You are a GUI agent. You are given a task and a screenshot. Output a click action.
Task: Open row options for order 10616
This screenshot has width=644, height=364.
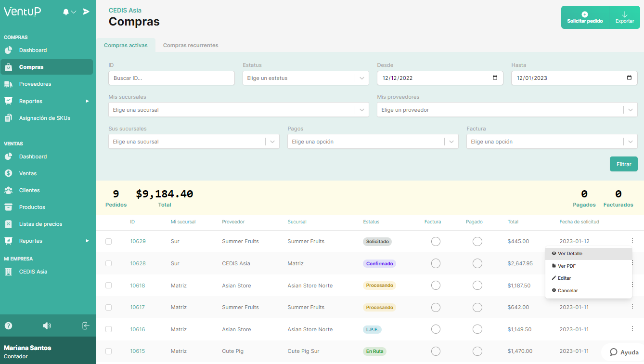(632, 329)
